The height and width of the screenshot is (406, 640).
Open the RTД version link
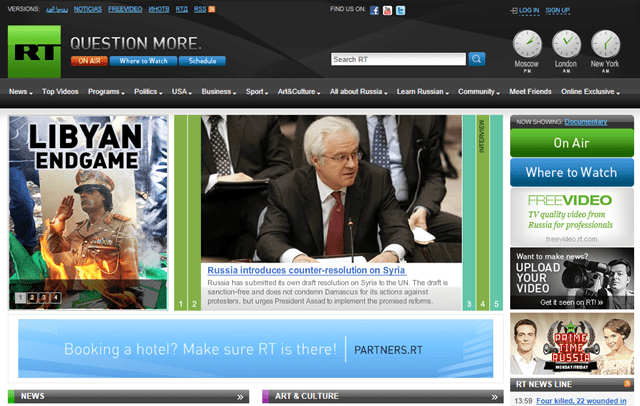(x=182, y=9)
